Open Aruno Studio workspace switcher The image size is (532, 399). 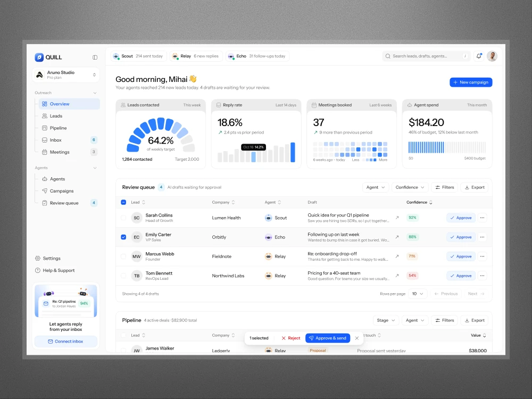click(66, 75)
